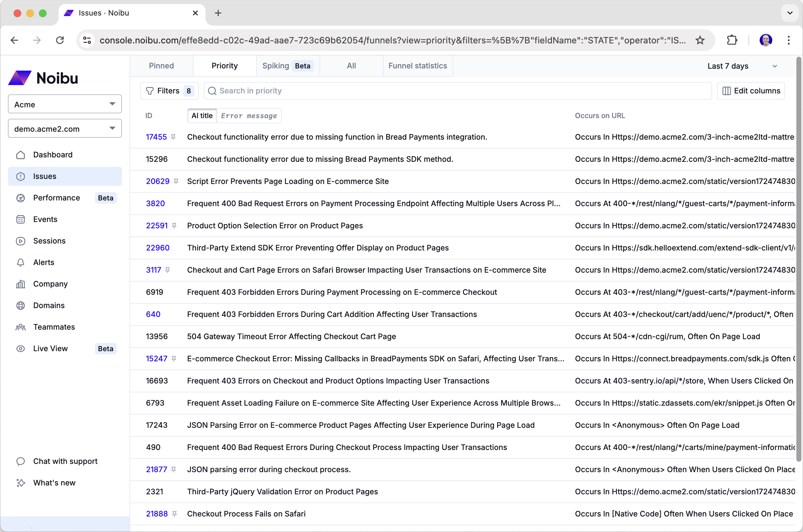Open the Dashboard home icon
The width and height of the screenshot is (803, 532).
21,155
